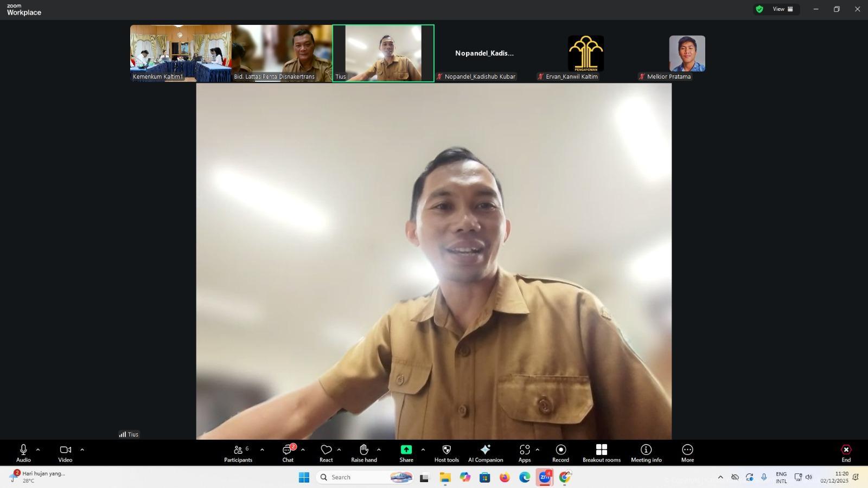Open Host tools shield icon
Viewport: 868px width, 488px height.
[446, 453]
